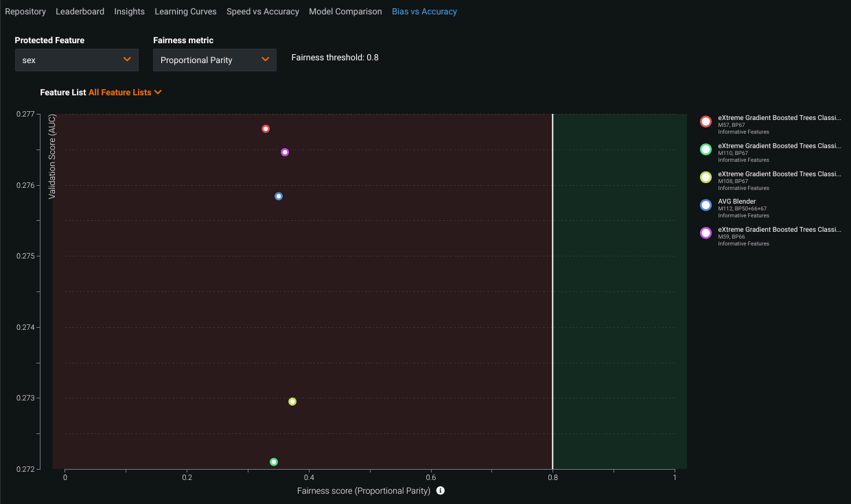Select the purple data point on the chart

(x=285, y=152)
